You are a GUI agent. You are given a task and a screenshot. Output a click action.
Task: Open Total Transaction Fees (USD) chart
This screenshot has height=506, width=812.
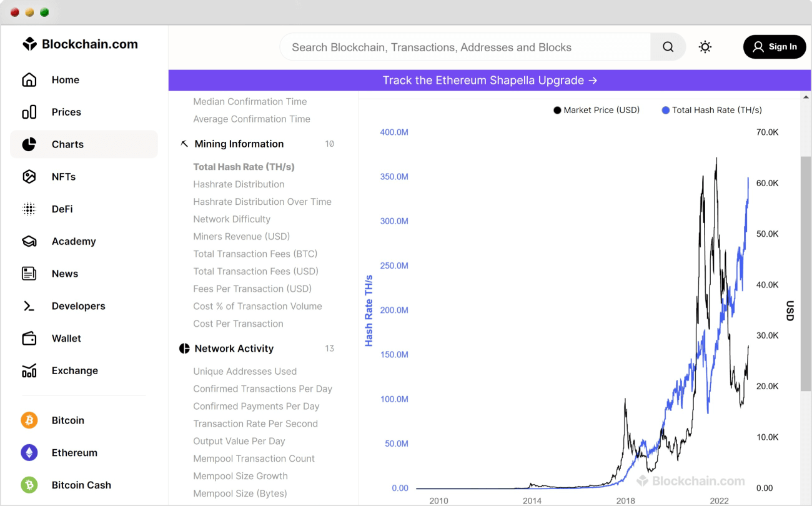click(255, 272)
